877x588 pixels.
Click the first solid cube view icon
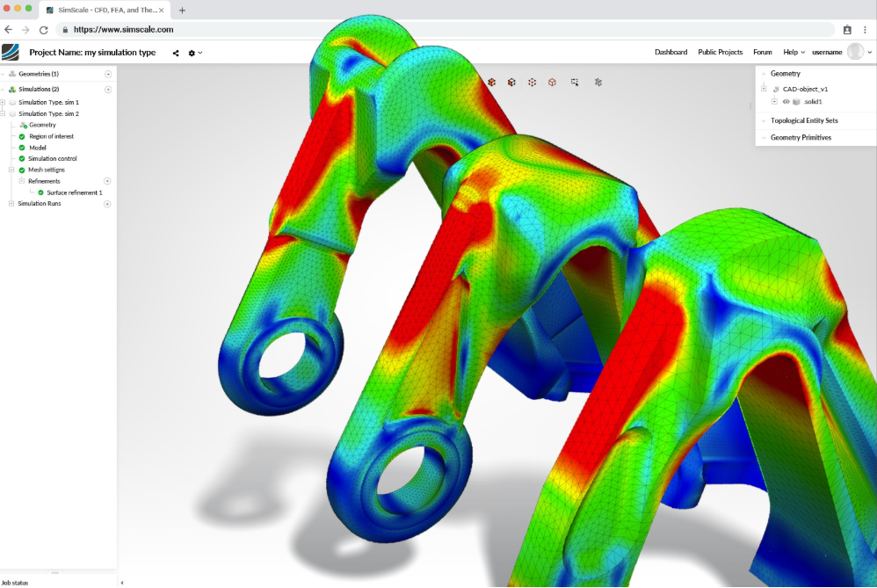pos(491,82)
